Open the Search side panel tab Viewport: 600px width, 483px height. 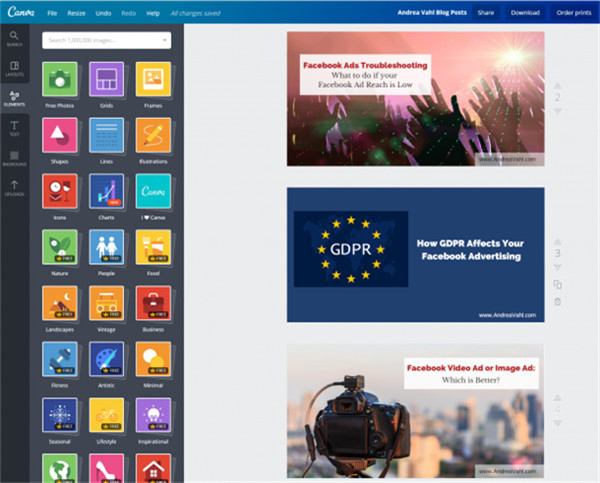click(15, 39)
